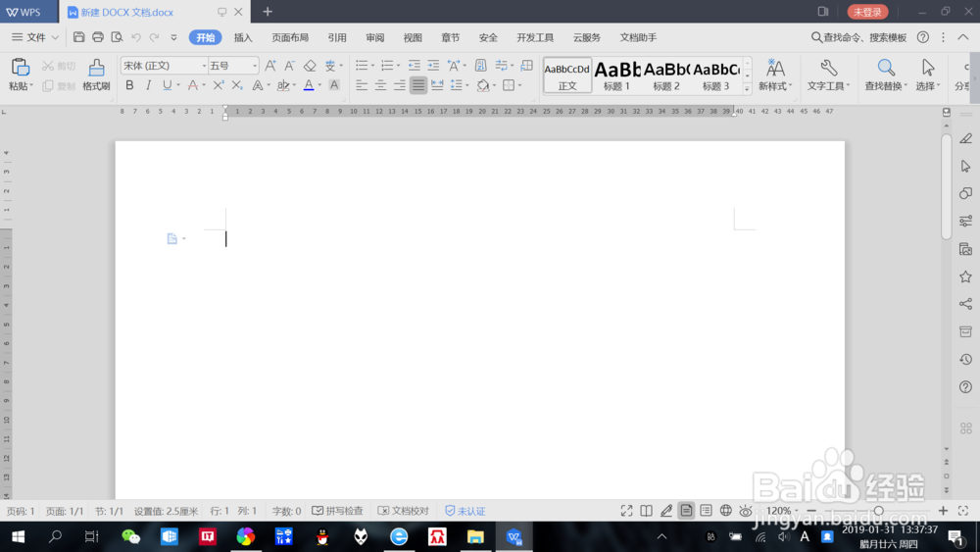Click the pencil icon in right sidebar
This screenshot has height=552, width=980.
tap(965, 139)
